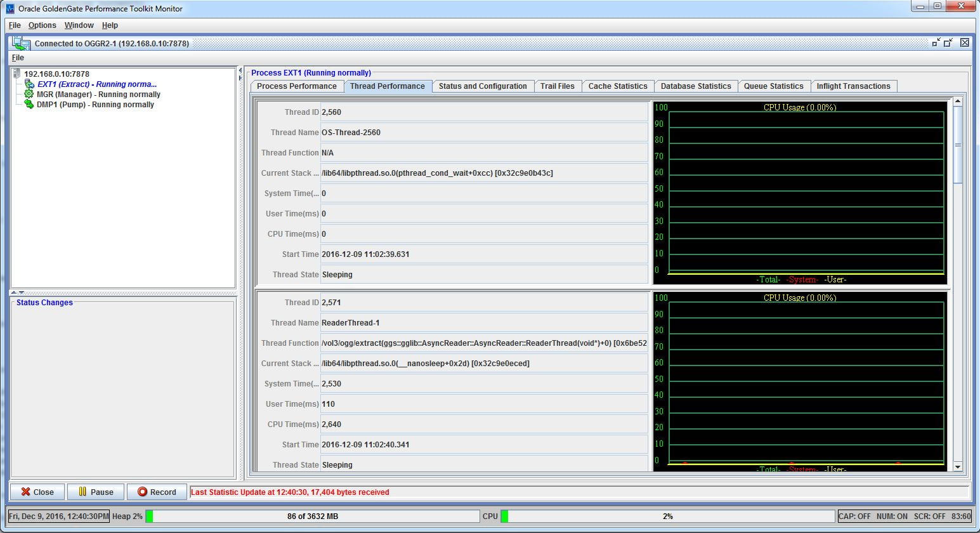980x533 pixels.
Task: Click the Thread Function field with AsyncReader::ReaderThread
Action: point(484,343)
